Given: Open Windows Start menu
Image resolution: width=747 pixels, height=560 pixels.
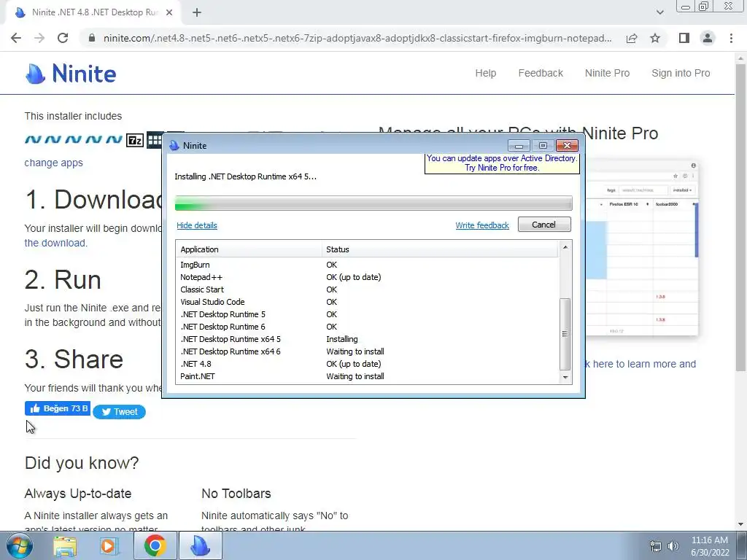Looking at the screenshot, I should (x=20, y=545).
